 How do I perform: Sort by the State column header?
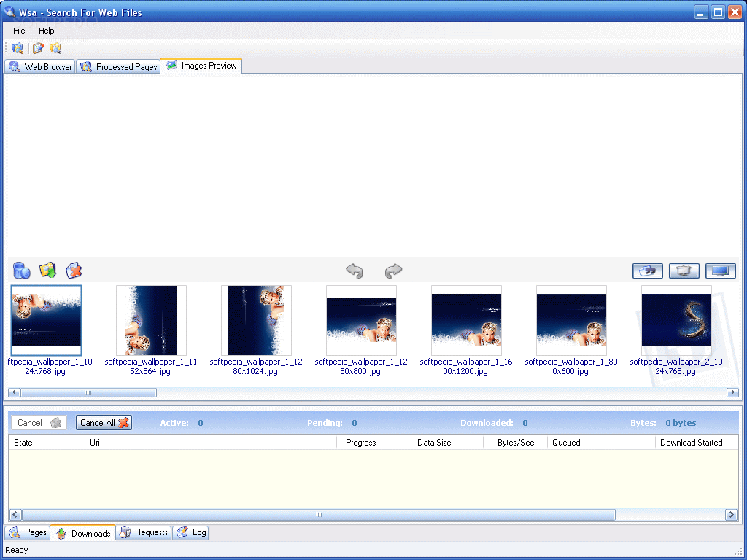pyautogui.click(x=47, y=443)
